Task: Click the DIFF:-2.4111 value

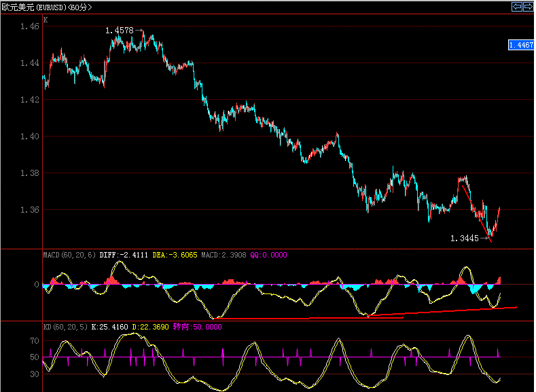Action: [124, 255]
